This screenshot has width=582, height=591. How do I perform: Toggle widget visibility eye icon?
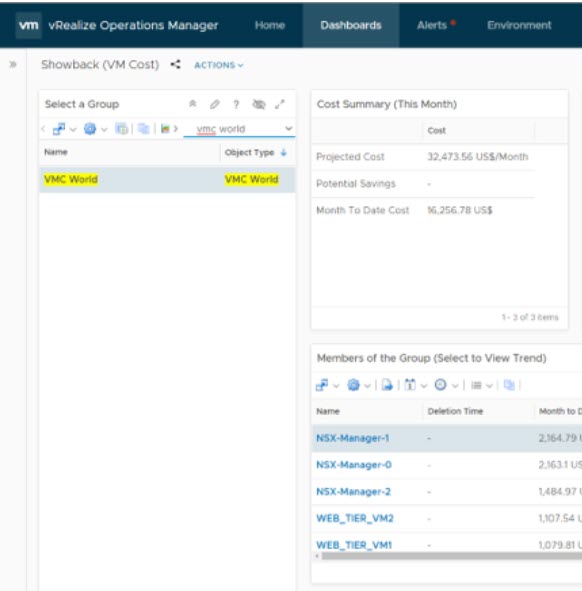259,104
